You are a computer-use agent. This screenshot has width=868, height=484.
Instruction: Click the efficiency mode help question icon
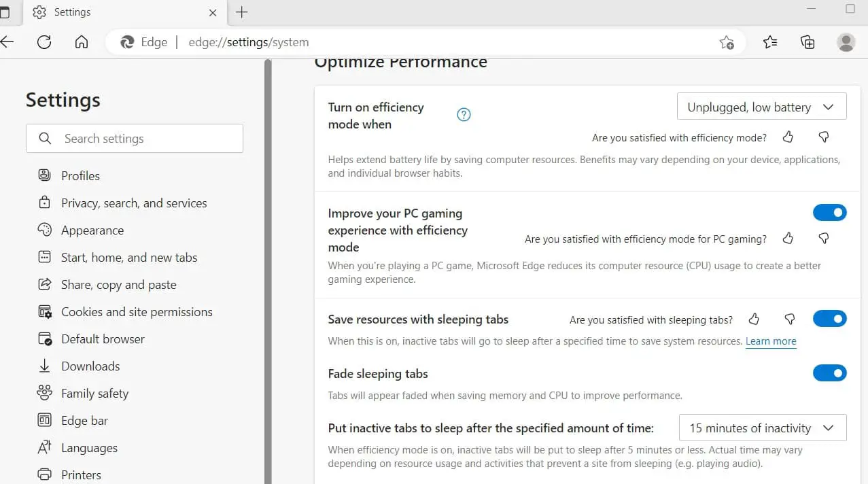[464, 115]
